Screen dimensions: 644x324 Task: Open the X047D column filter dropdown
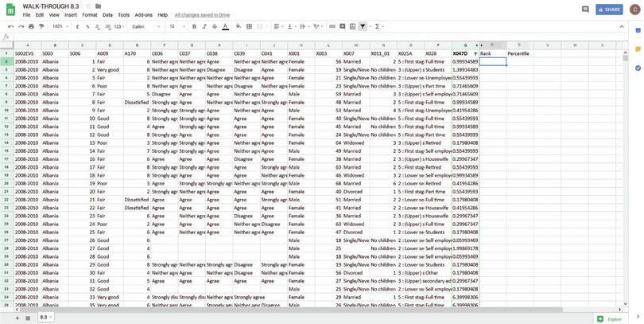click(475, 54)
